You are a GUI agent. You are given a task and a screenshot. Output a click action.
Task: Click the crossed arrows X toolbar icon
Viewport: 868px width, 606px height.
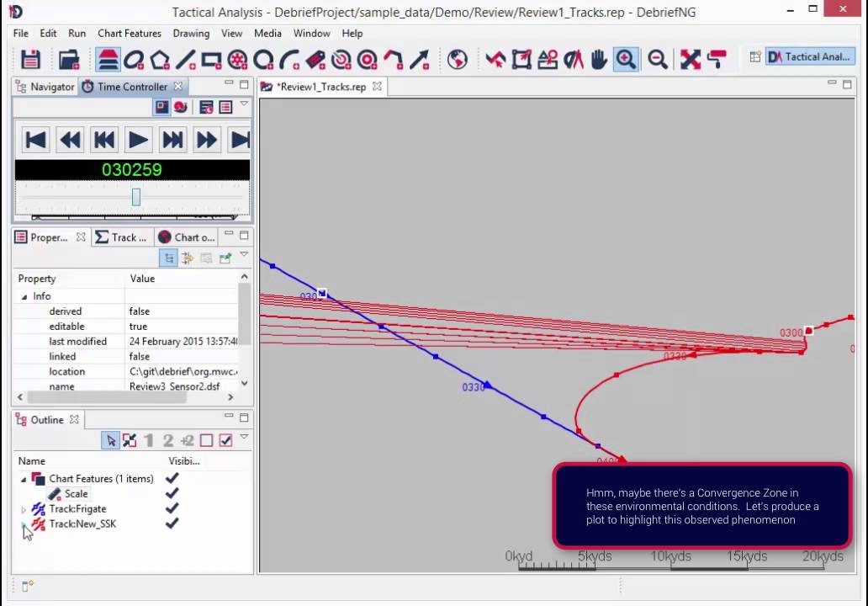tap(691, 59)
